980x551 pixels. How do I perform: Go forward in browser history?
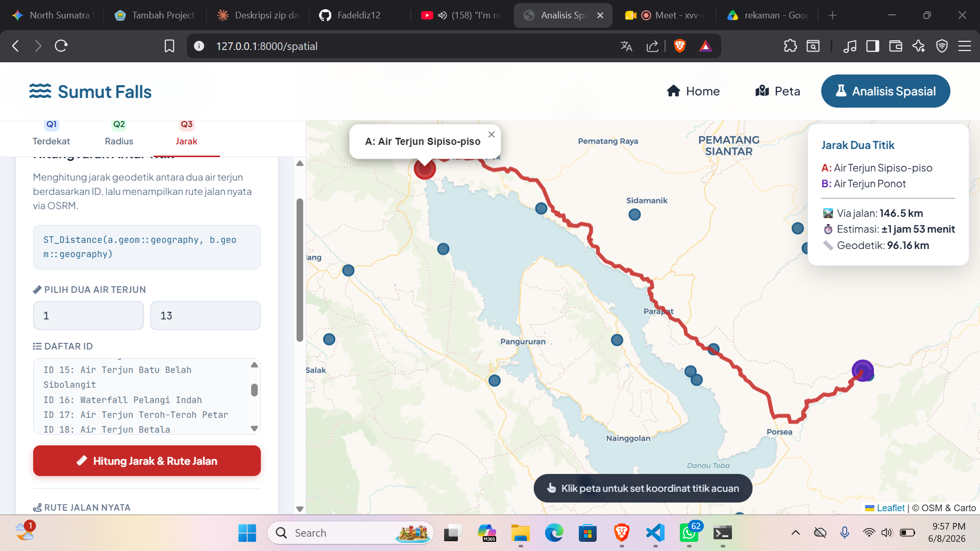pos(38,46)
